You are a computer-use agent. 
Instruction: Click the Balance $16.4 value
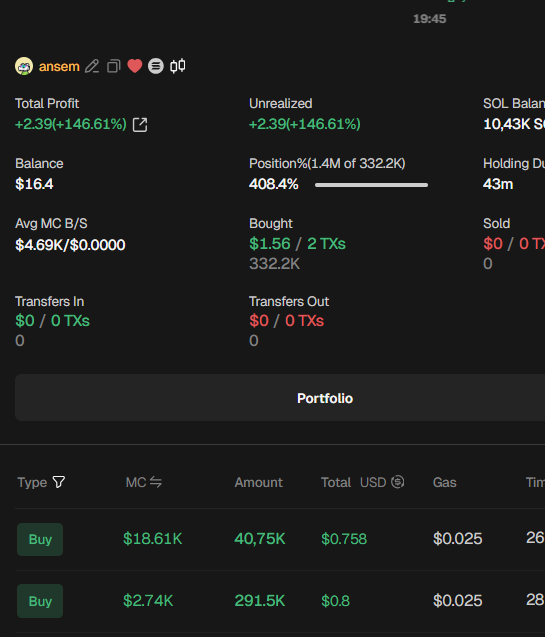[34, 184]
